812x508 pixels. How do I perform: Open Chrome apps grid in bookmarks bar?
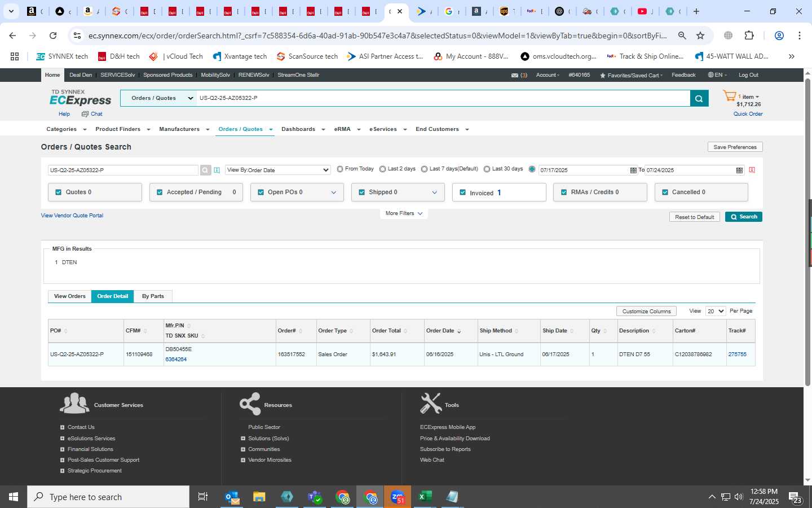[x=15, y=56]
